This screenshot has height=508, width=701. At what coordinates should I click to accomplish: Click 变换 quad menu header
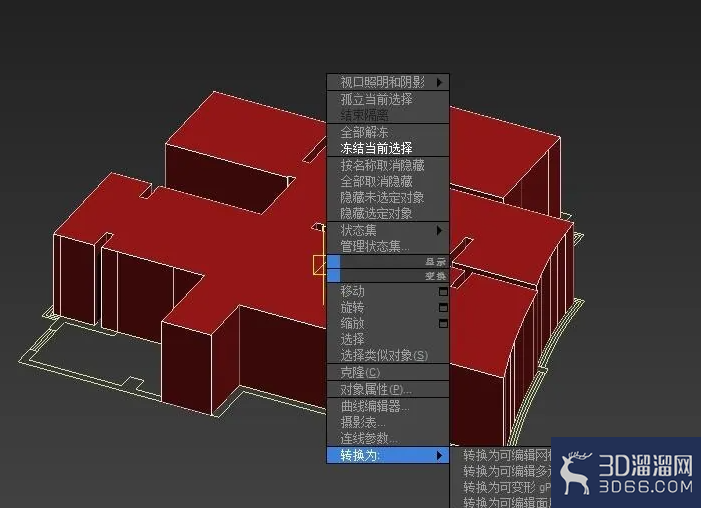[x=388, y=275]
